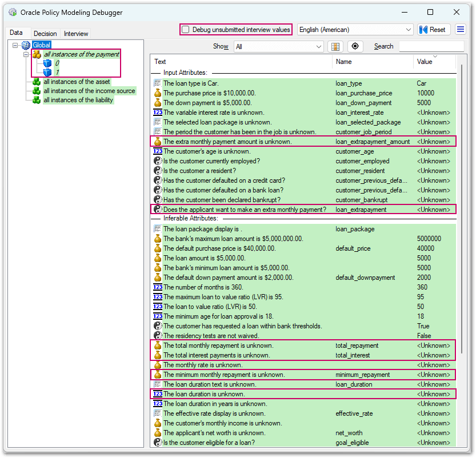Sort by the Text column header

click(242, 62)
